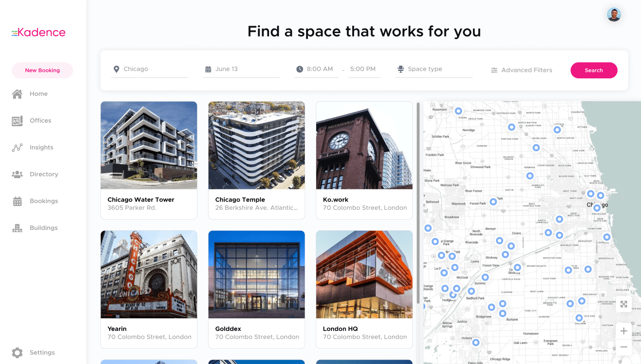Click the Home icon in sidebar

pos(17,94)
